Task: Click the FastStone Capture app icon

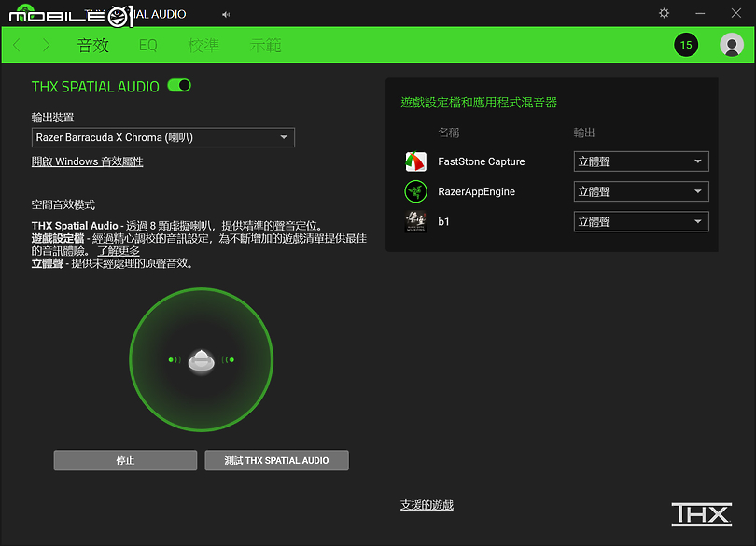Action: [415, 161]
